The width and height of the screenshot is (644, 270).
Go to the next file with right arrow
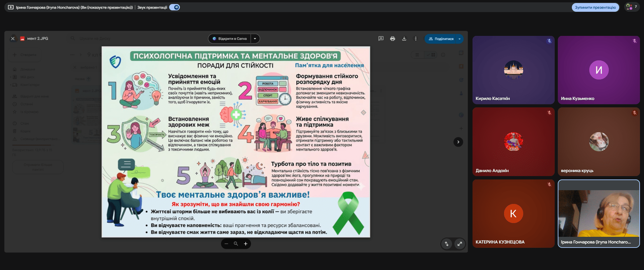[x=458, y=142]
